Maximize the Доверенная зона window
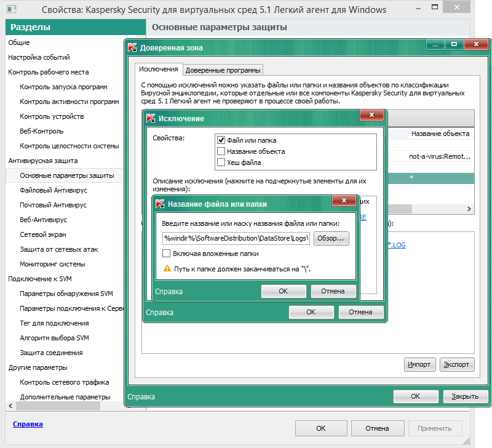Screen dimensions: 492x448 click(x=454, y=44)
